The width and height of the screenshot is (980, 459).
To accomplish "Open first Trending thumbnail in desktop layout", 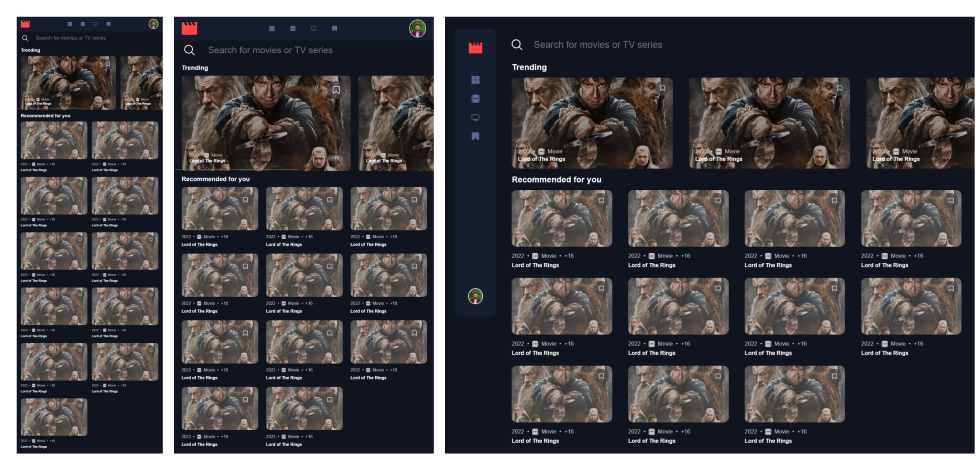I will tap(592, 123).
